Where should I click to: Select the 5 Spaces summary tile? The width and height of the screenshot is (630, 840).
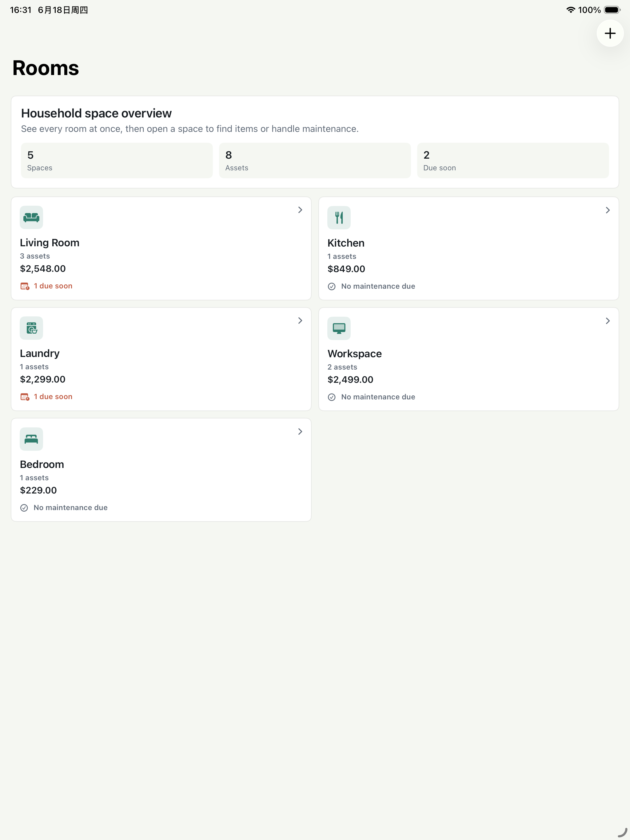point(117,160)
